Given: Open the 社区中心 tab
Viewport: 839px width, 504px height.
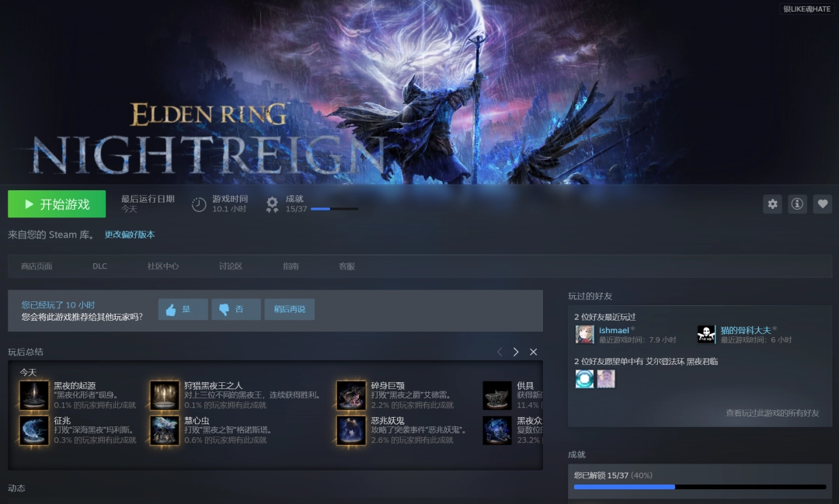Looking at the screenshot, I should click(162, 266).
